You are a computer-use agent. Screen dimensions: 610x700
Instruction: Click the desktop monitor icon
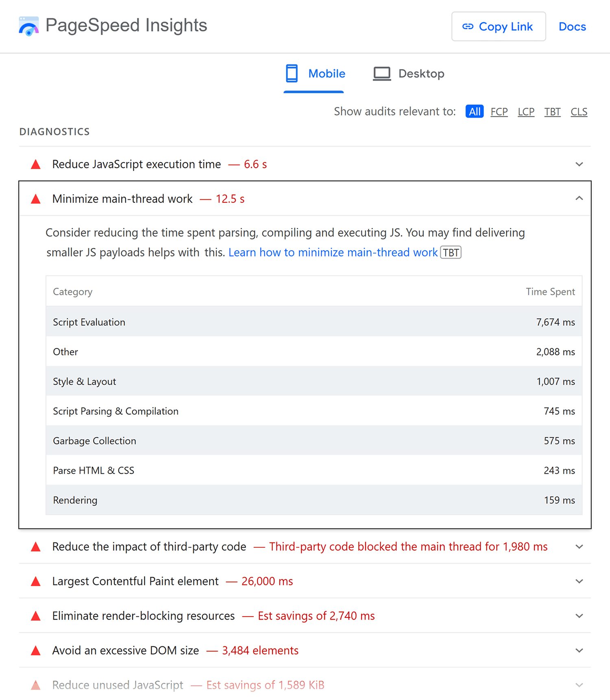point(382,74)
